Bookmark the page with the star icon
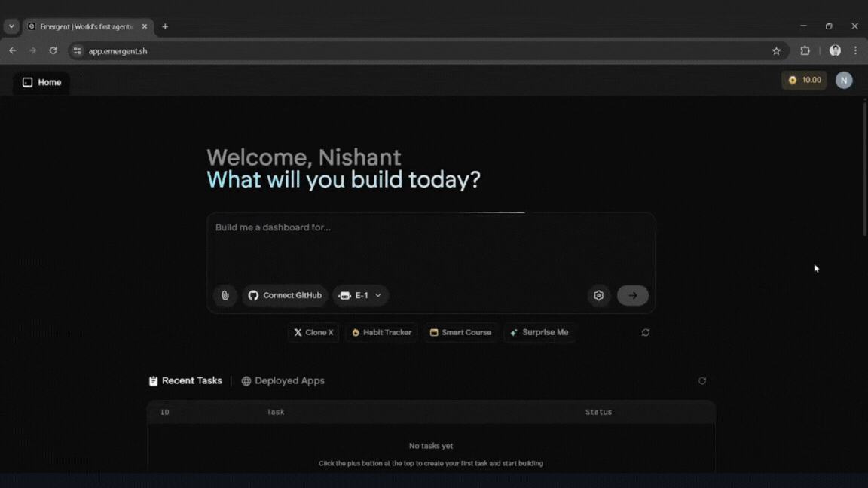 coord(776,50)
